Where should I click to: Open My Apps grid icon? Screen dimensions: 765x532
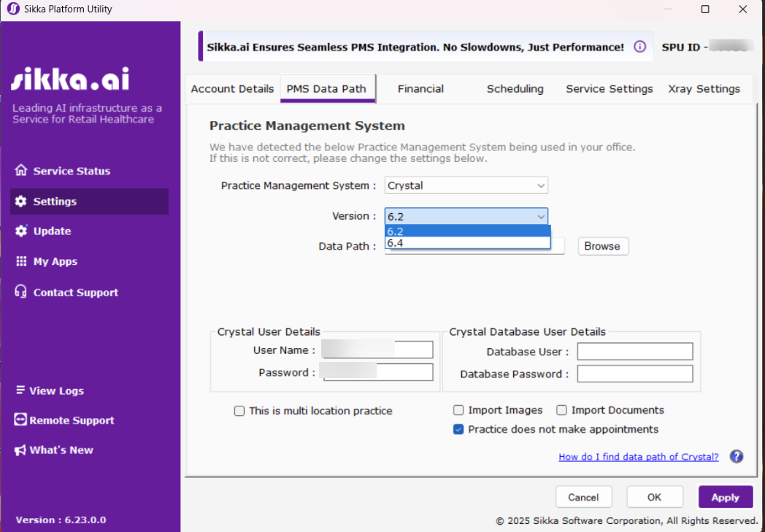tap(21, 261)
